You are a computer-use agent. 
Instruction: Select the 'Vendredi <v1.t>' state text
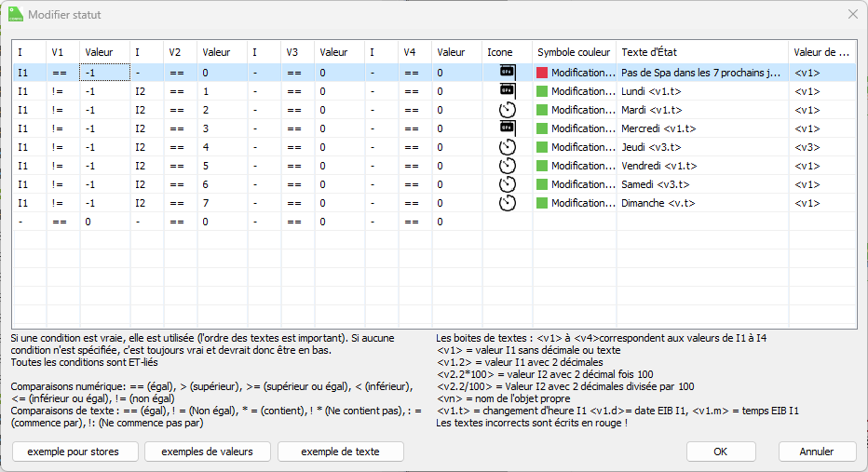[x=659, y=166]
